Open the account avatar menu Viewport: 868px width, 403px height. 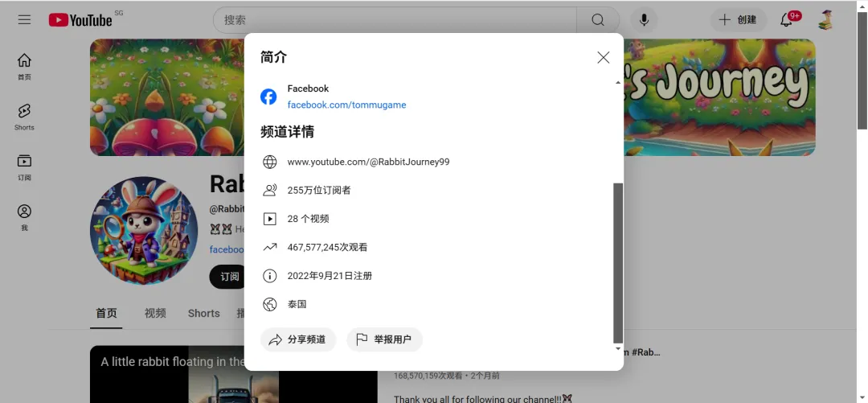coord(825,20)
